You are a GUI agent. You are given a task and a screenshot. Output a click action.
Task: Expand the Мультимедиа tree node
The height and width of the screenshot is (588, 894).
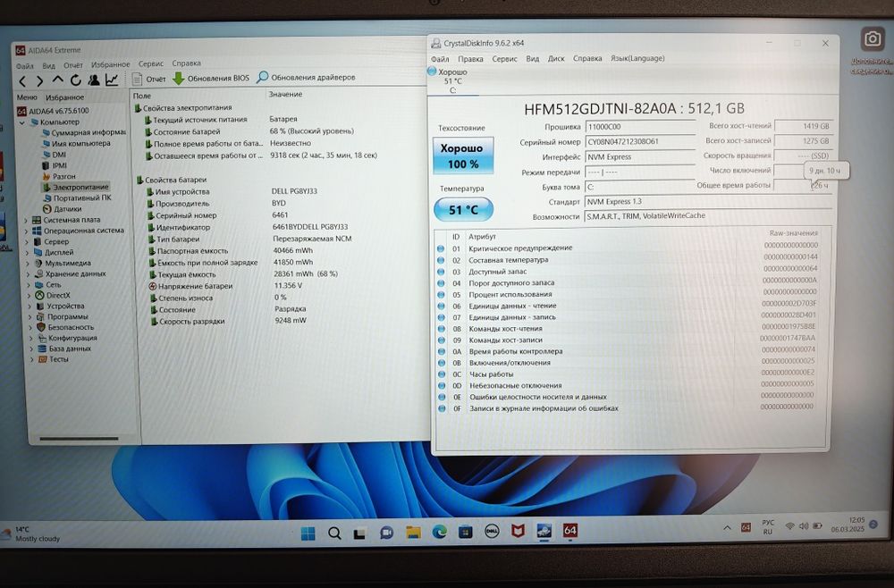click(28, 264)
